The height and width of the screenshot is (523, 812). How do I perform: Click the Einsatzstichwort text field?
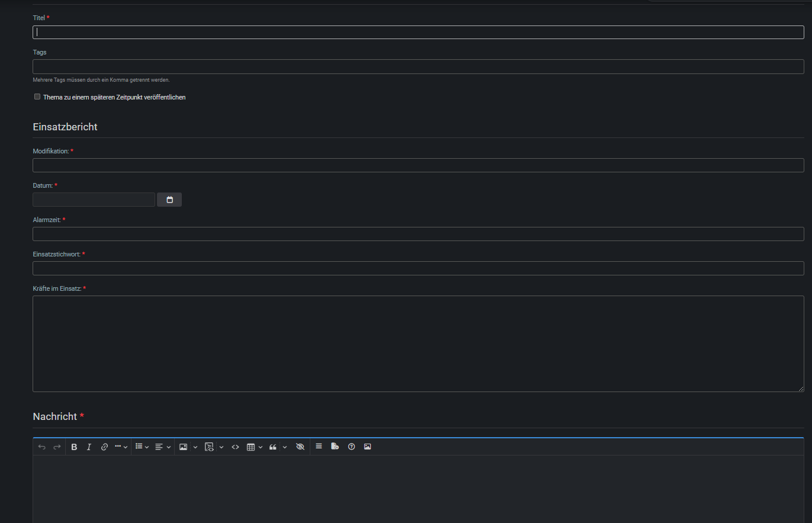tap(418, 268)
